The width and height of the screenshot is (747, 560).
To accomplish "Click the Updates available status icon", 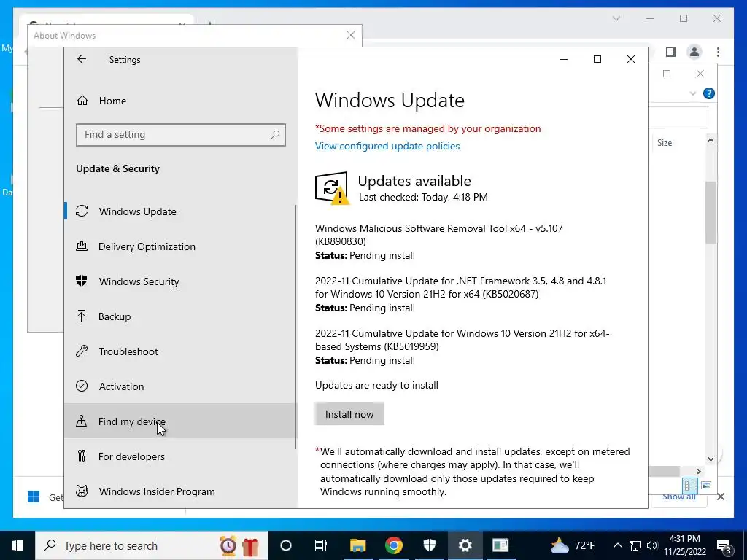I will tap(332, 188).
